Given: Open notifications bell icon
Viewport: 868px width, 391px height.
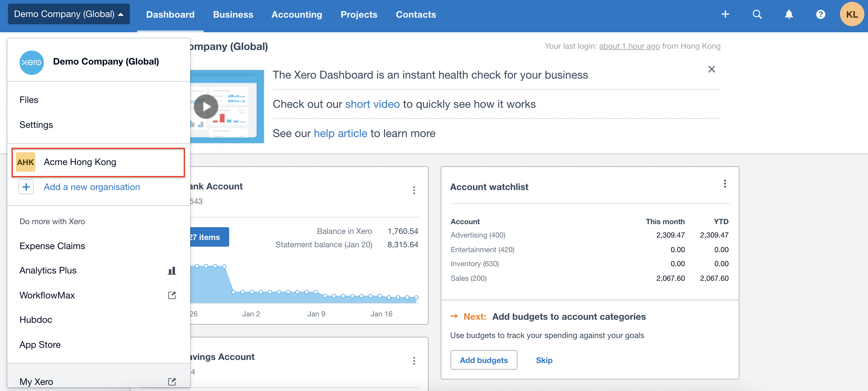Looking at the screenshot, I should [788, 14].
